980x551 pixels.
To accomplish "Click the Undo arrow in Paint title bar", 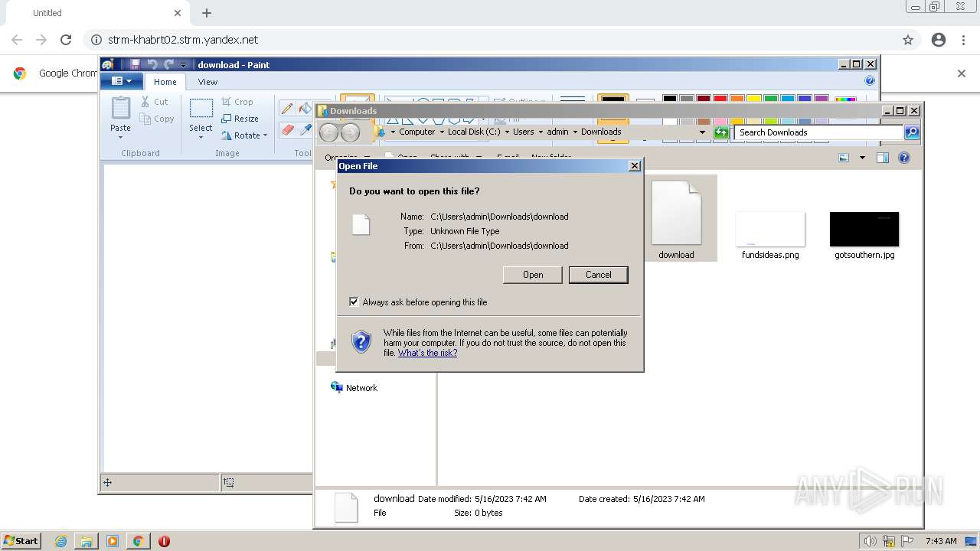I will [152, 64].
